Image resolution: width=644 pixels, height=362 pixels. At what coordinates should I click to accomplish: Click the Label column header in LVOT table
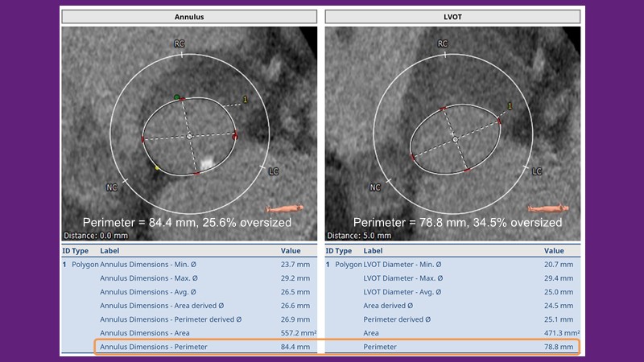[374, 251]
